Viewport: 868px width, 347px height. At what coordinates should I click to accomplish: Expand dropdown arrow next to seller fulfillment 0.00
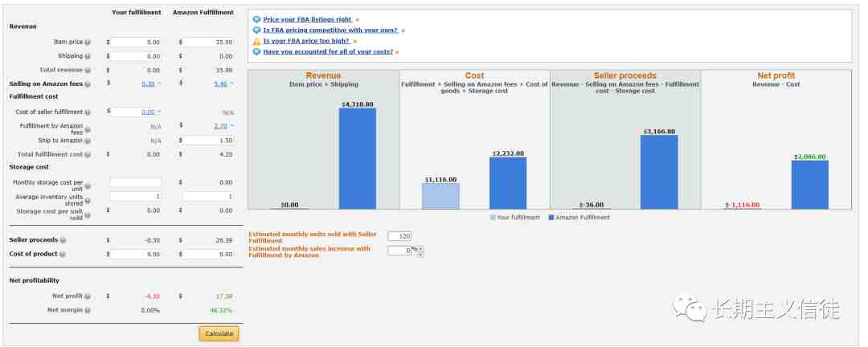[x=159, y=112]
